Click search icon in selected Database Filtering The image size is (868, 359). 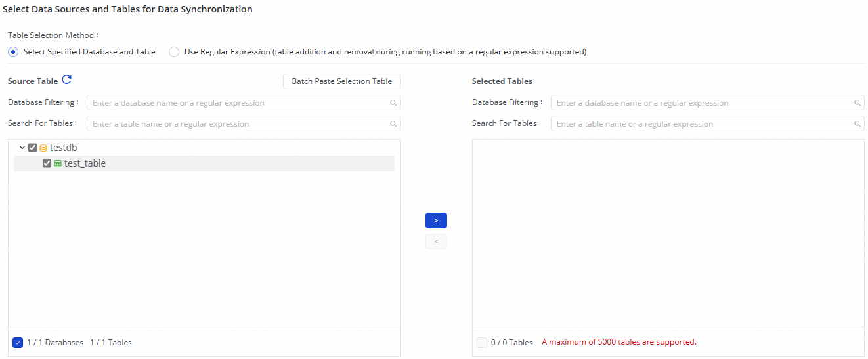857,103
